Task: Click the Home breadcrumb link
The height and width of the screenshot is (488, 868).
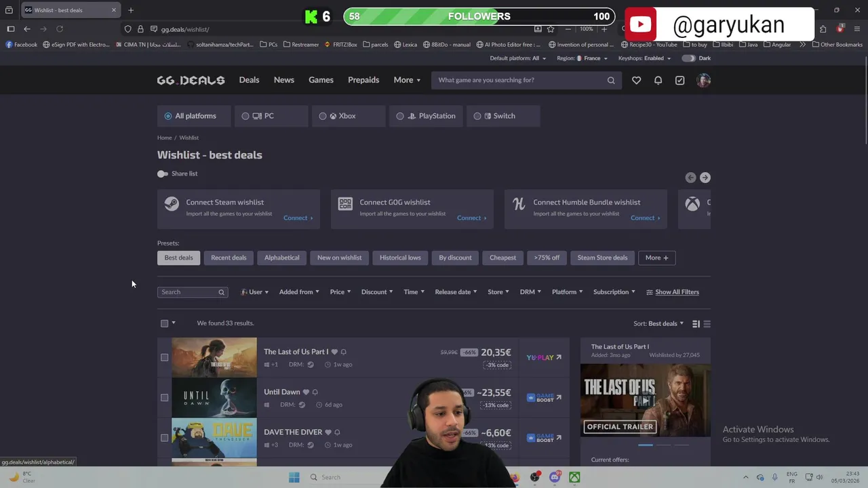Action: tap(165, 138)
